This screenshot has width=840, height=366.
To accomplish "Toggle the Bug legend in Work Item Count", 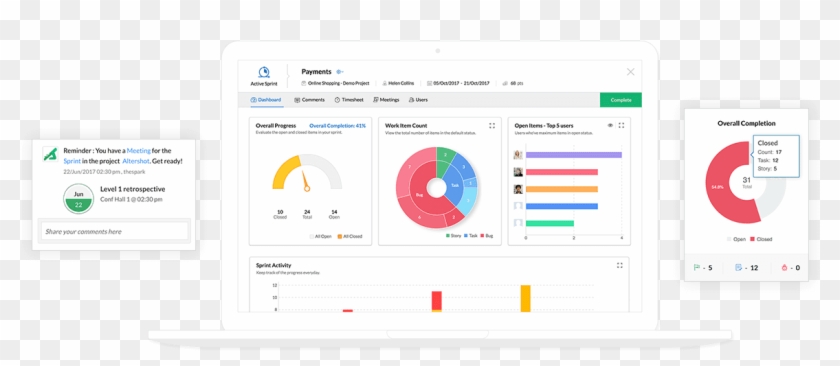I will pyautogui.click(x=487, y=236).
